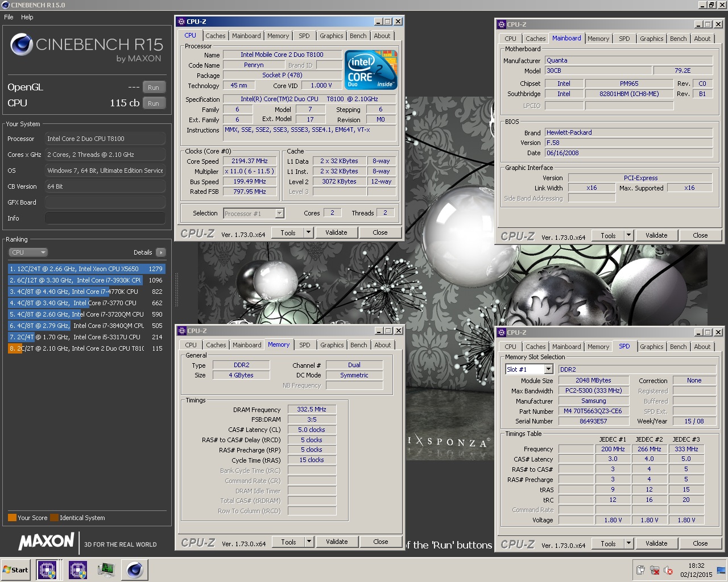This screenshot has width=728, height=582.
Task: Click the orange Your Score legend swatch
Action: (x=12, y=518)
